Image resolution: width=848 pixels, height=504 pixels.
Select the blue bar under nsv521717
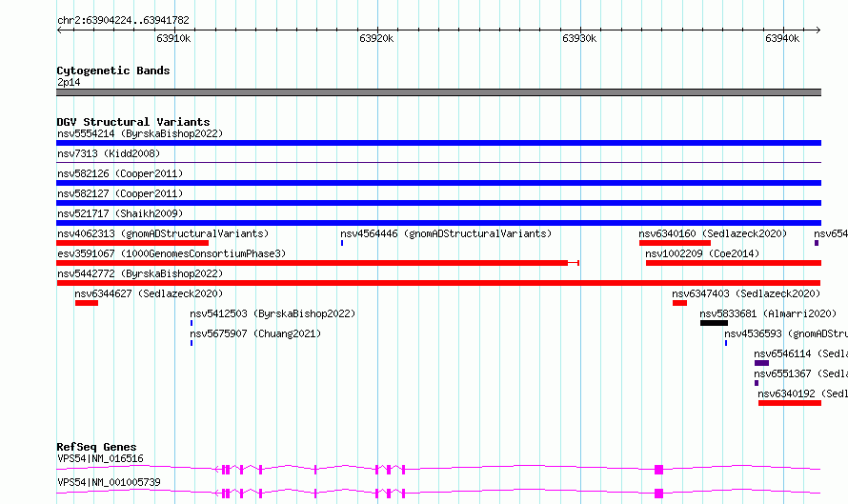coord(438,223)
